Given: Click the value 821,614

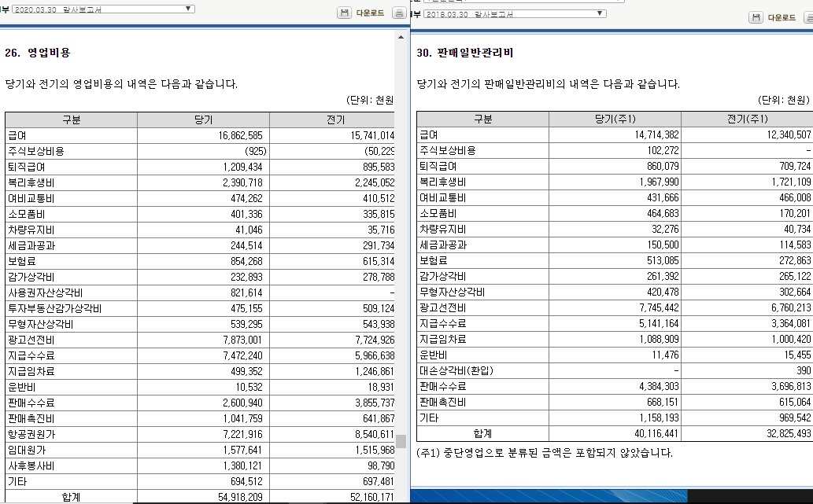Looking at the screenshot, I should coord(247,292).
